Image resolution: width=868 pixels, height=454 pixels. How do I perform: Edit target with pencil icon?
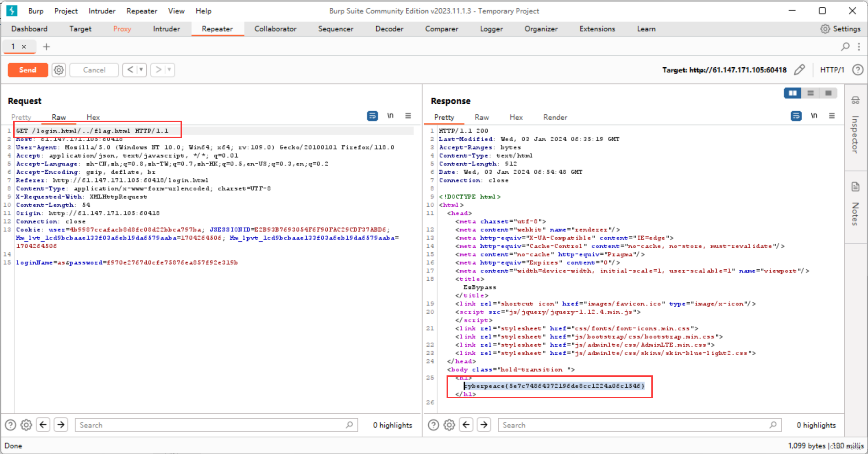pos(799,69)
